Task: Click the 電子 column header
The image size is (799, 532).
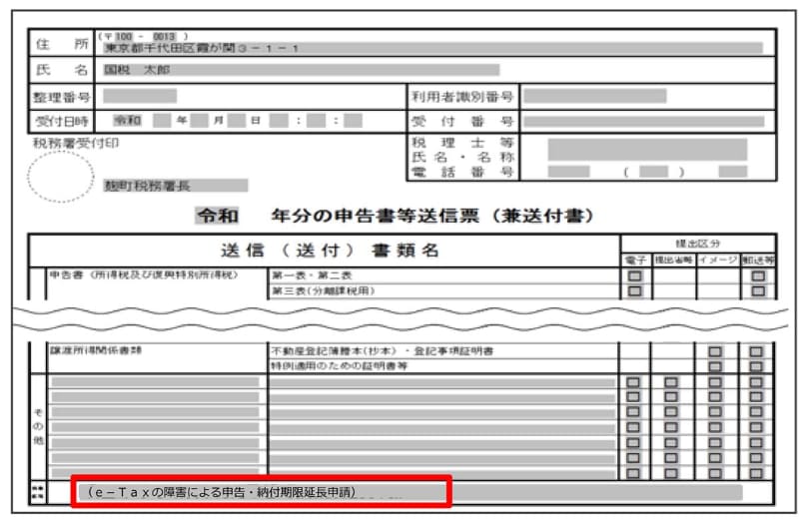Action: pos(635,261)
